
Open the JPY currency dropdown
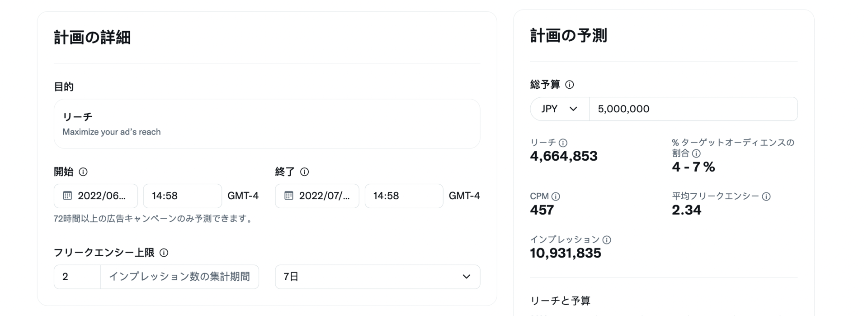(560, 109)
